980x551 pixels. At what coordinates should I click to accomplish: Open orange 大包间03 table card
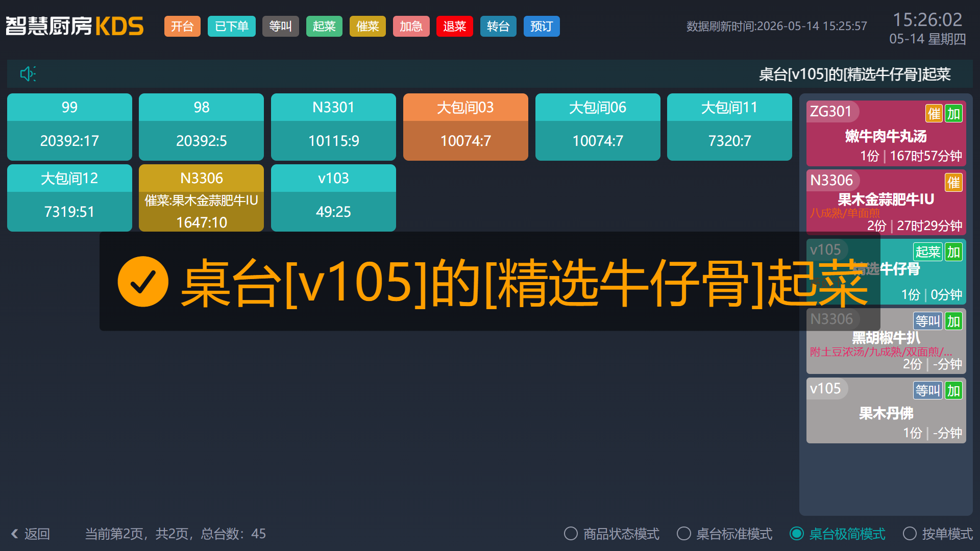point(465,127)
